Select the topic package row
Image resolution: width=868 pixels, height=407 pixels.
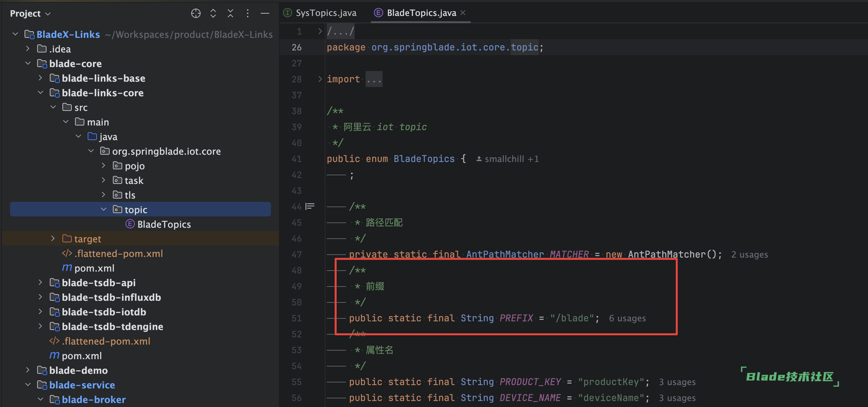tap(140, 209)
